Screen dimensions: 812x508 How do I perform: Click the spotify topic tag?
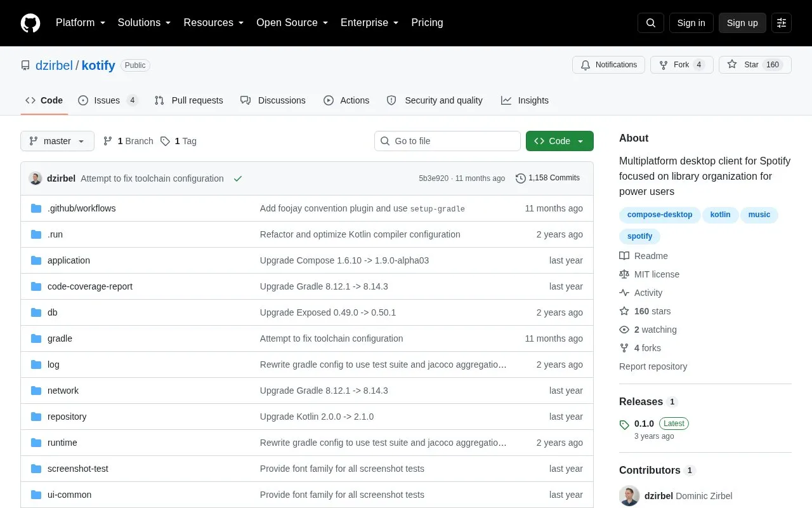[x=639, y=236]
